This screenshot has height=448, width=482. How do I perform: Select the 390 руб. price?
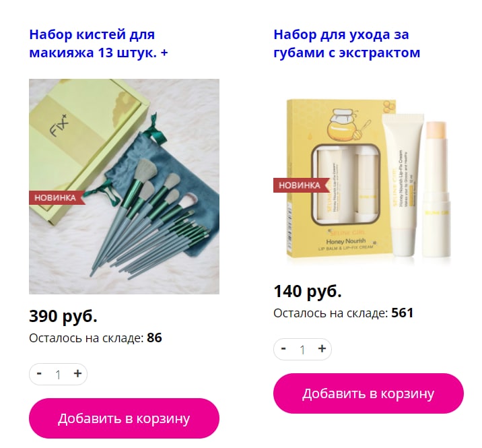tap(63, 316)
